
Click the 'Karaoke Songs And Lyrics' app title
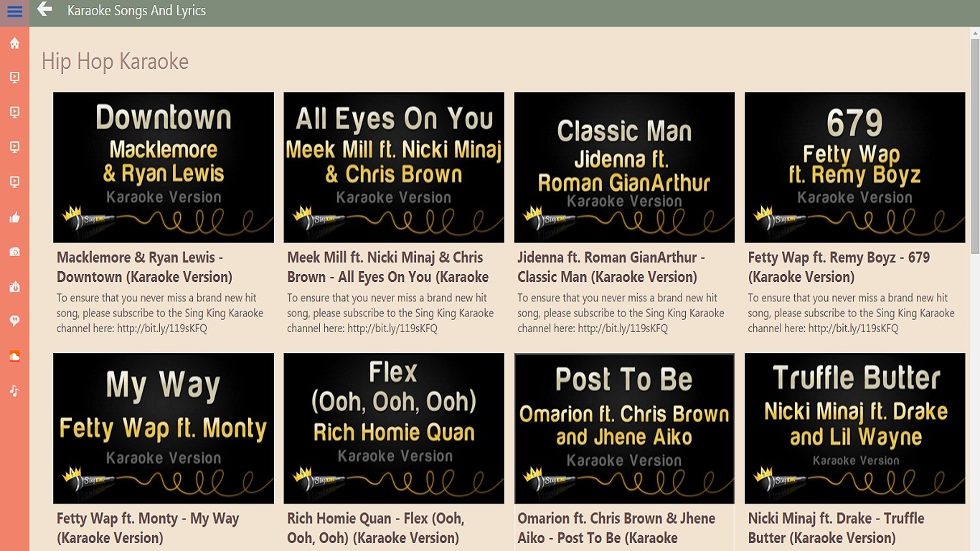pos(136,11)
